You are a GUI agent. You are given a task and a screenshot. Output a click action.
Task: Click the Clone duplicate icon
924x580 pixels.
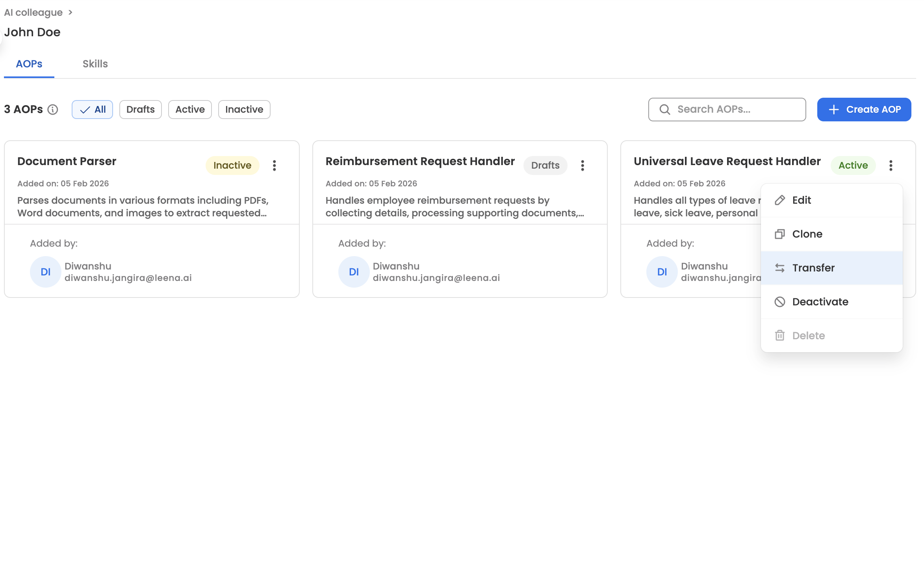[x=780, y=234]
